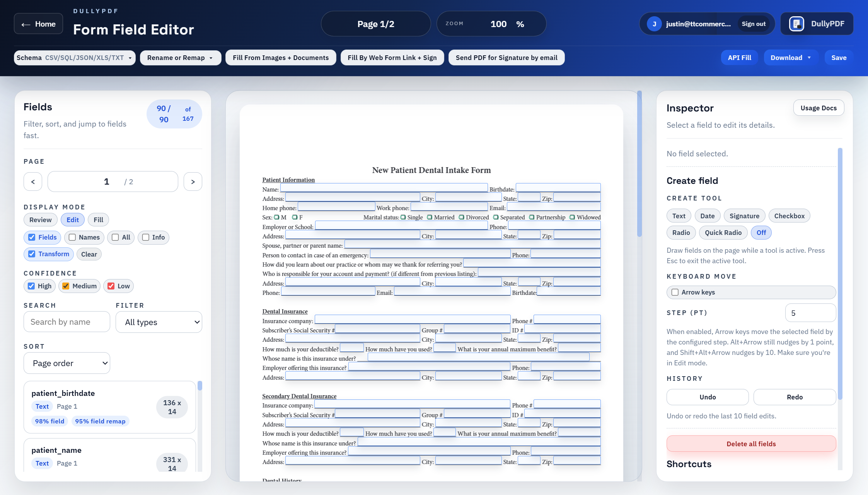Click the previous page arrow
This screenshot has width=868, height=495.
click(x=32, y=181)
